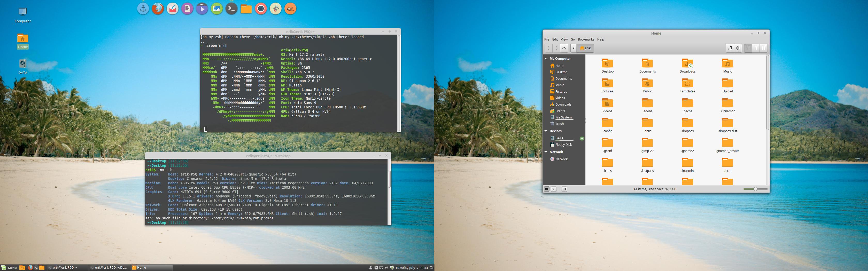Open the green image viewer dock icon

pyautogui.click(x=217, y=9)
